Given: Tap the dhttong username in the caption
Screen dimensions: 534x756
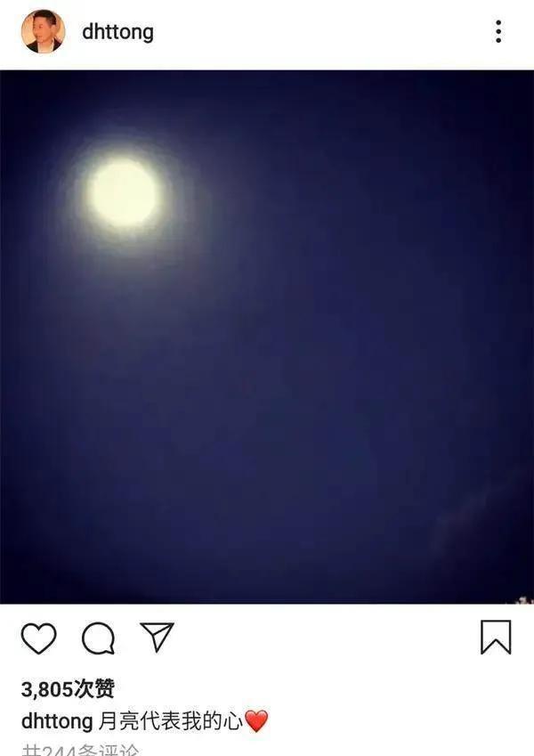Looking at the screenshot, I should click(57, 722).
